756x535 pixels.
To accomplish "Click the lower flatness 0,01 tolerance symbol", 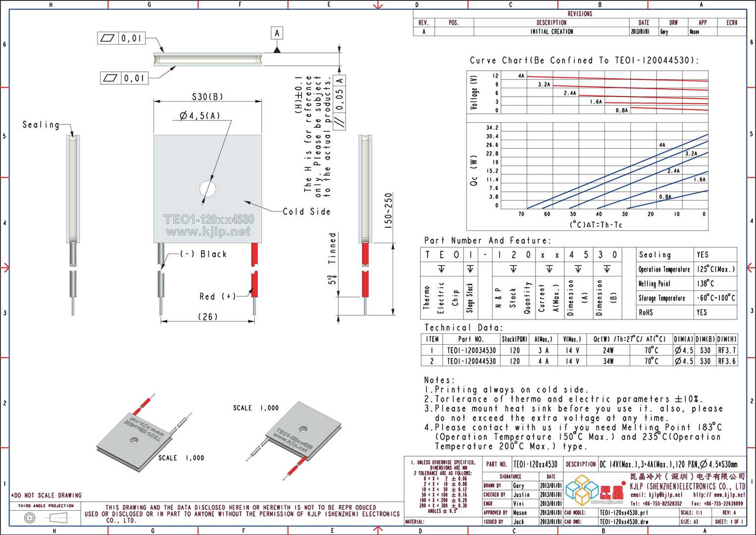I will [124, 78].
